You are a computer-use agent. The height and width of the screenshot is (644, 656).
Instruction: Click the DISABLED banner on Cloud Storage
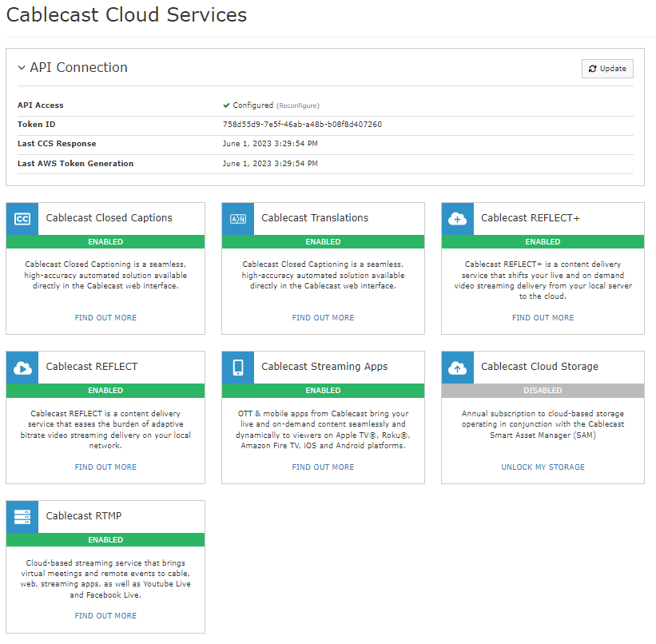click(543, 391)
